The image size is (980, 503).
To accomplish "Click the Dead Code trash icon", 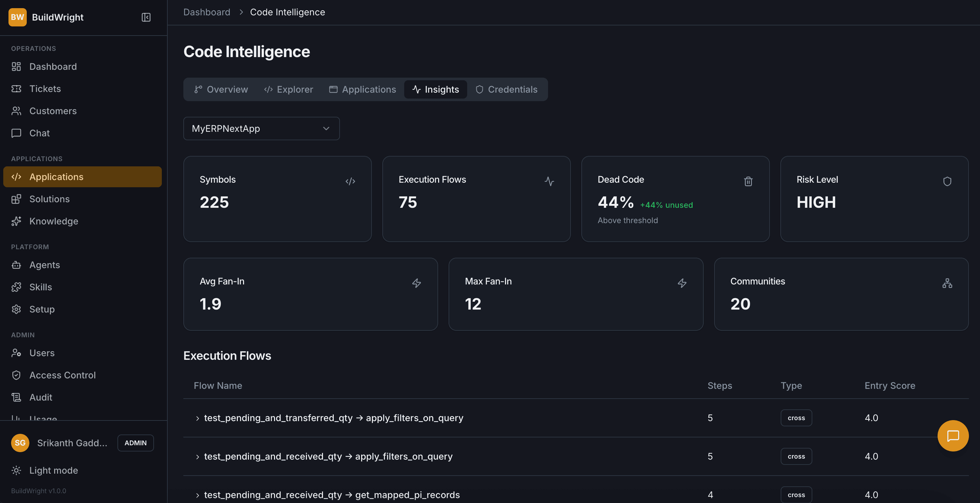I will coord(748,181).
